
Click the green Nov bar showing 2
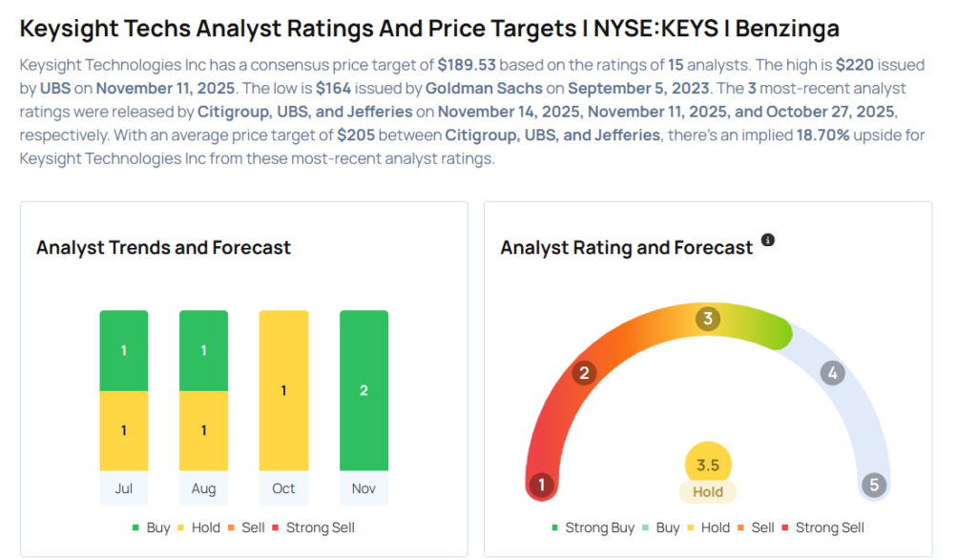tap(364, 390)
